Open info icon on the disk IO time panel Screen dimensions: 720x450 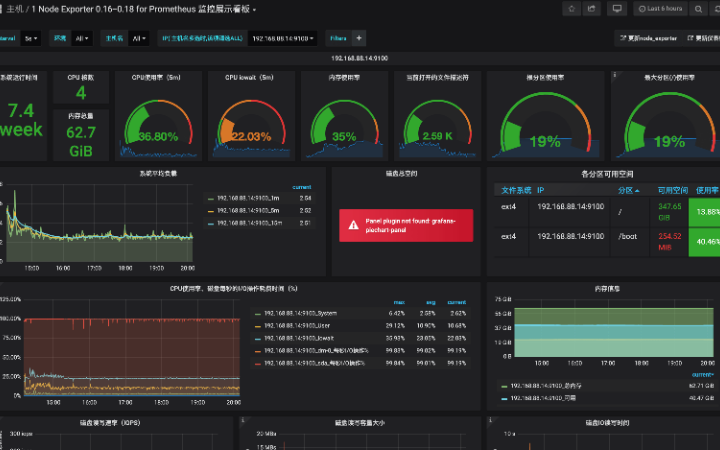tap(490, 419)
